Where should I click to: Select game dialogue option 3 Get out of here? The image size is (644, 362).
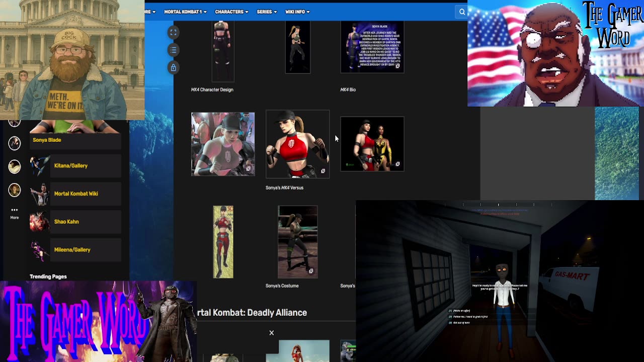click(459, 323)
